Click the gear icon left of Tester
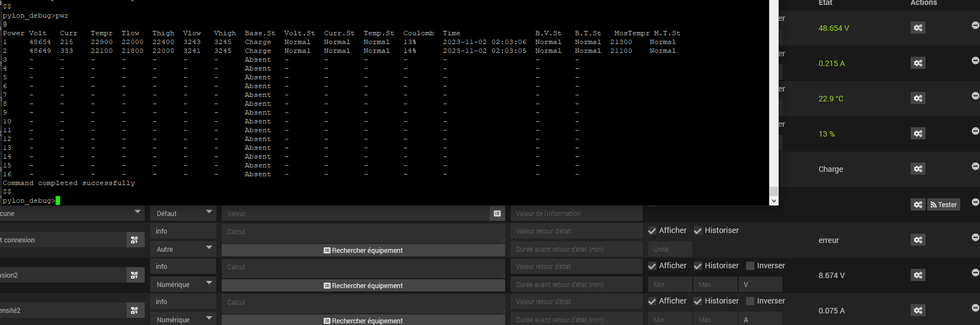The image size is (980, 325). pos(918,205)
